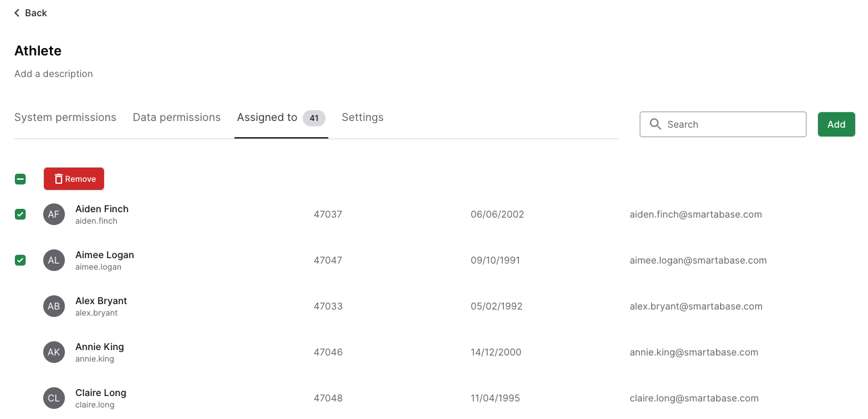Click Aimee Logan's AL avatar icon

[54, 260]
